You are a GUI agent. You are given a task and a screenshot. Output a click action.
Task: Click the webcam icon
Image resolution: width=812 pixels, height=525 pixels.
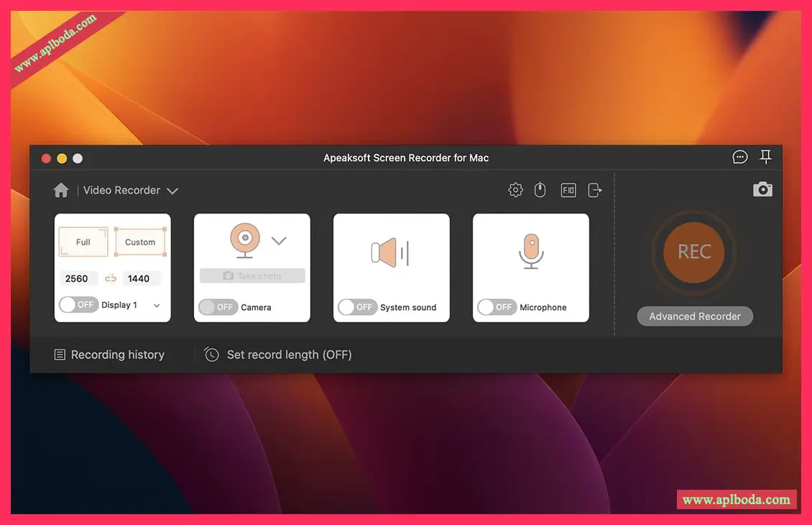(x=245, y=240)
